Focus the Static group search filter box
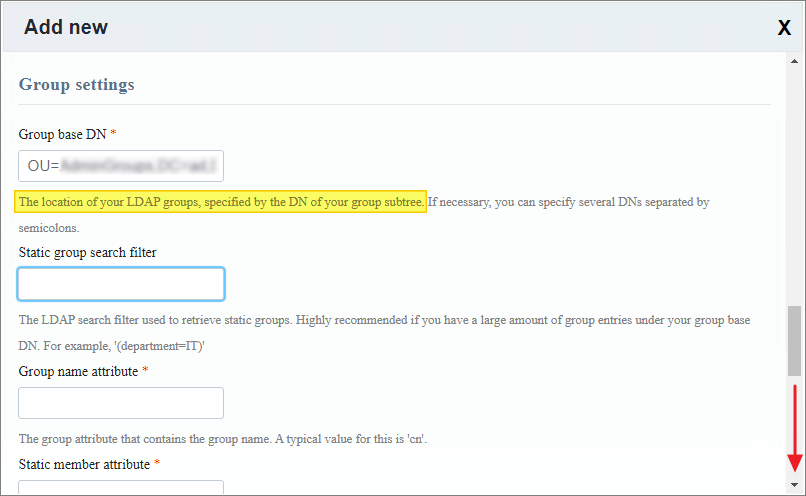Viewport: 806px width, 496px height. coord(121,284)
